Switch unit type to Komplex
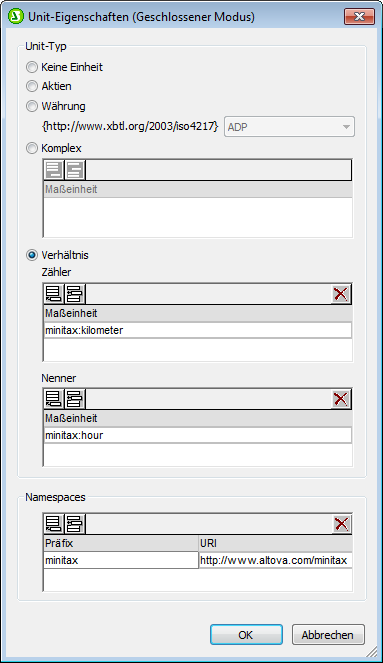The width and height of the screenshot is (383, 663). (32, 148)
